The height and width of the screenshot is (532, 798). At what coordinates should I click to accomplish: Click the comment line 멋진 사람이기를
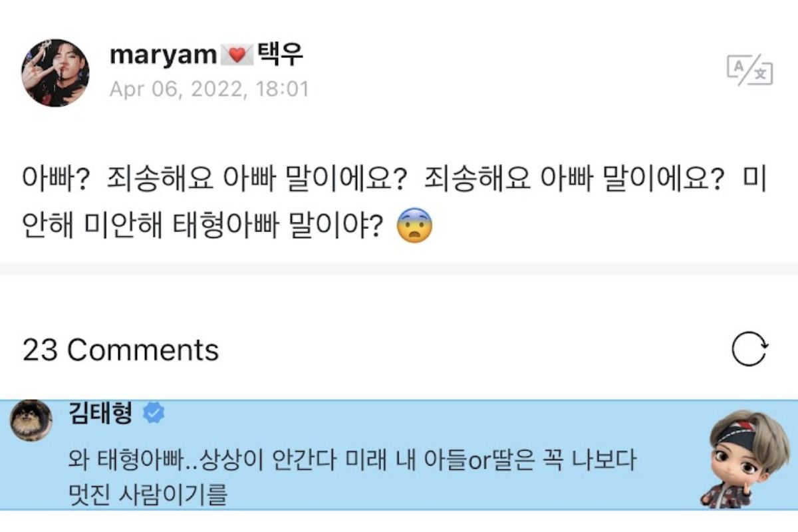pyautogui.click(x=148, y=495)
